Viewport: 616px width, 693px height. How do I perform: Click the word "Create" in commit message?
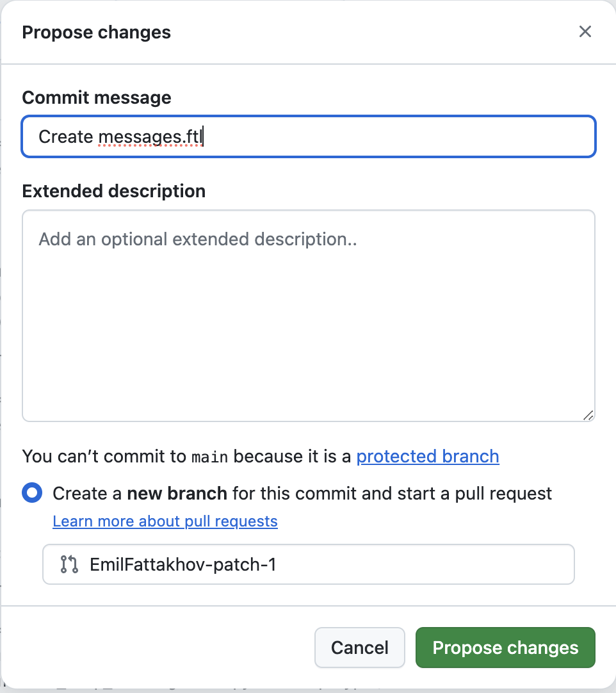coord(66,137)
